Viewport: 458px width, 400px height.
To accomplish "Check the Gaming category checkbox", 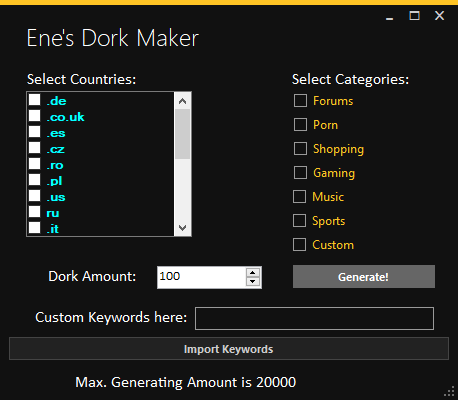I will pyautogui.click(x=300, y=173).
